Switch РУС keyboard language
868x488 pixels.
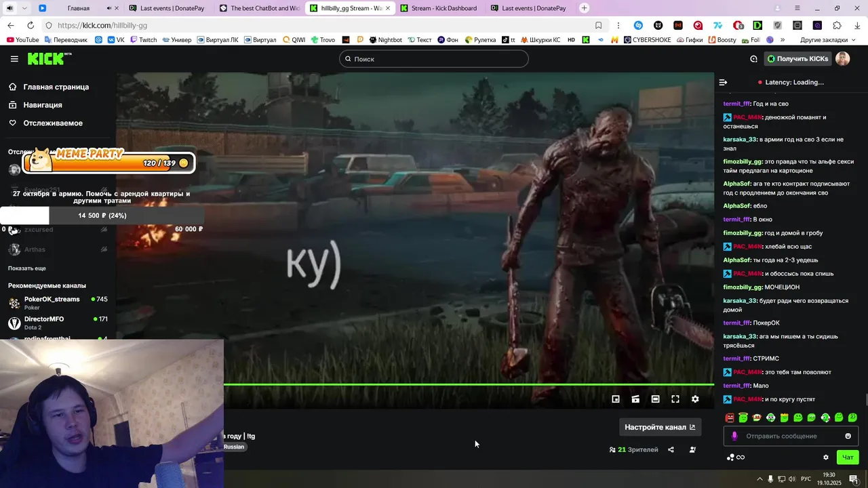806,479
